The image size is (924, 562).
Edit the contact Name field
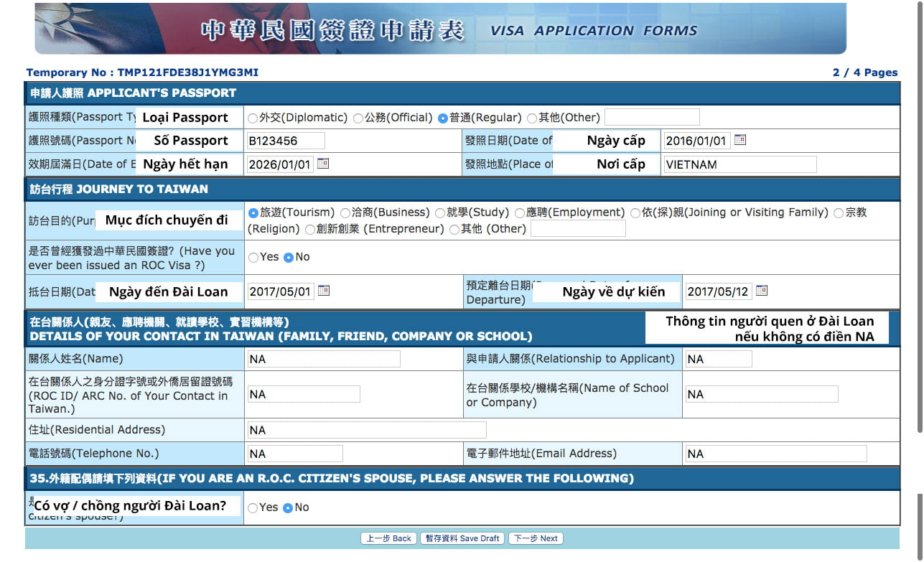click(x=324, y=359)
